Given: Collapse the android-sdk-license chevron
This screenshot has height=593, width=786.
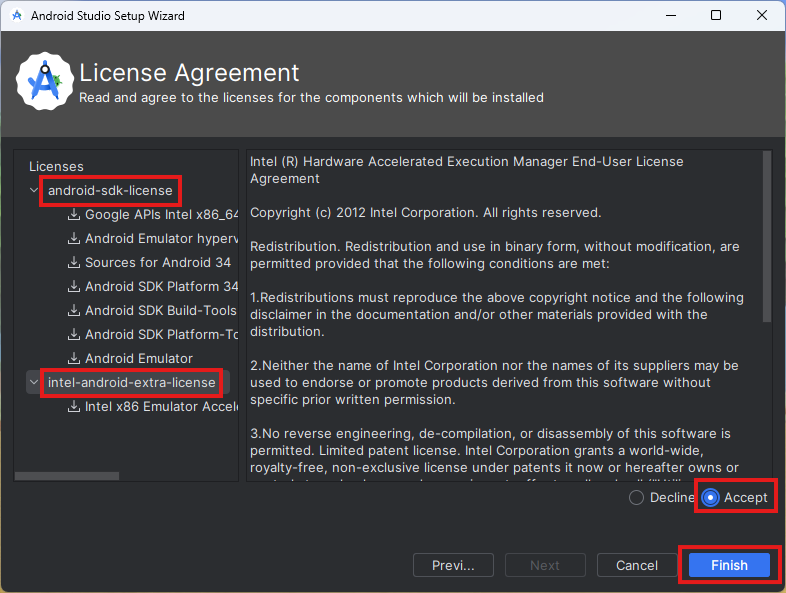Looking at the screenshot, I should click(34, 190).
